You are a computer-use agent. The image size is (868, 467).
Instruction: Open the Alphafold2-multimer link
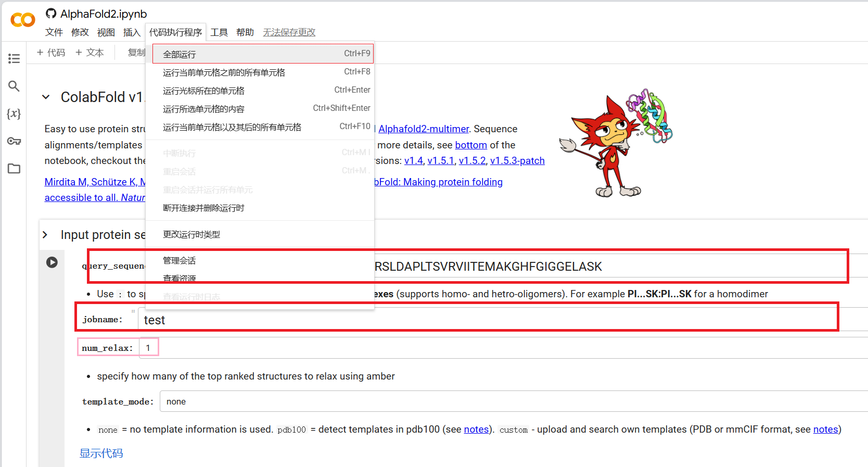point(424,129)
